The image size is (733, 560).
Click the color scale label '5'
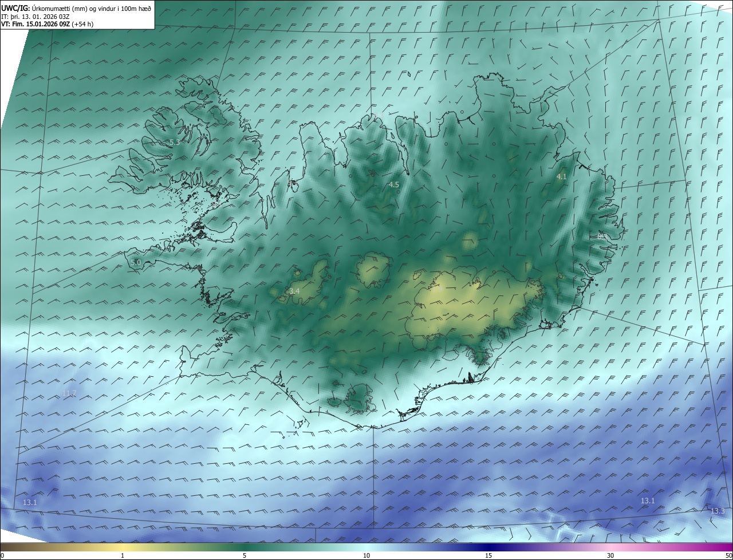pyautogui.click(x=245, y=555)
